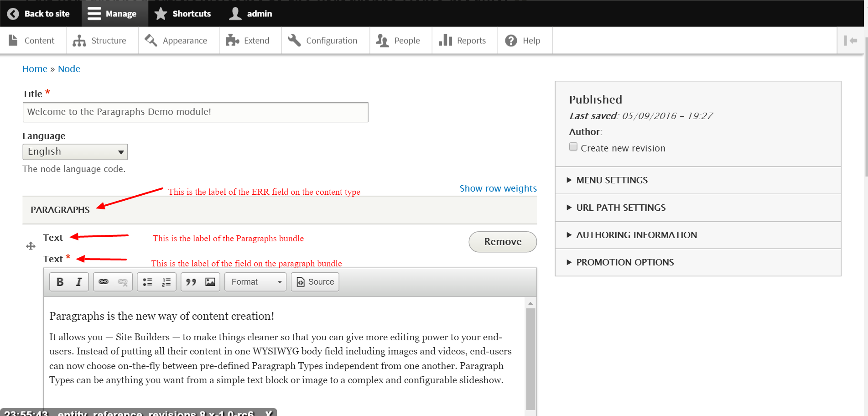Open the People admin page
The image size is (868, 416).
pyautogui.click(x=398, y=41)
